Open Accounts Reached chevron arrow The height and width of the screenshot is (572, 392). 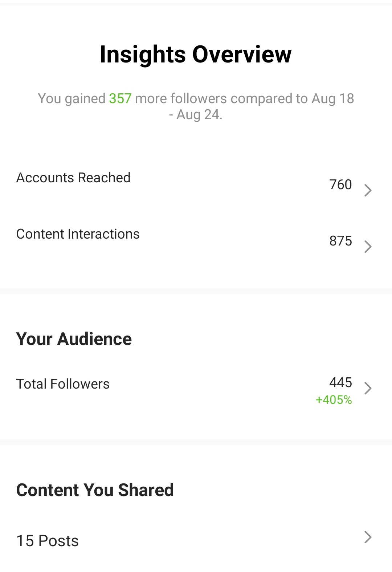[368, 190]
